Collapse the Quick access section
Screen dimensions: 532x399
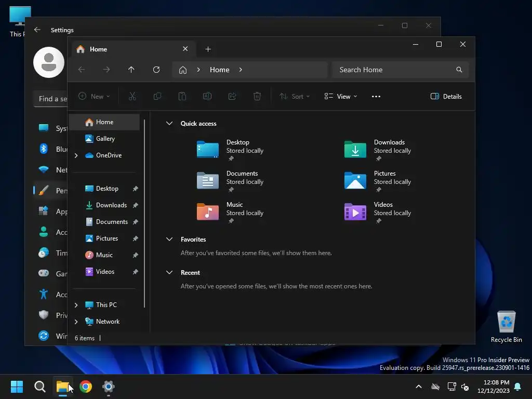[x=169, y=124]
